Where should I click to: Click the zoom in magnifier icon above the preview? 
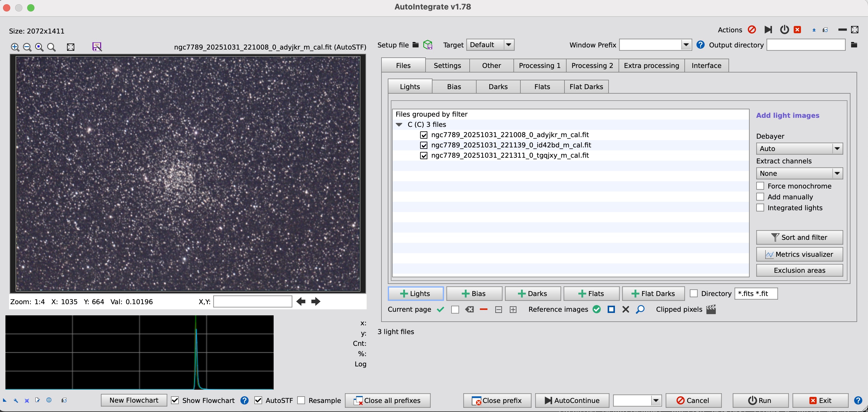[15, 47]
